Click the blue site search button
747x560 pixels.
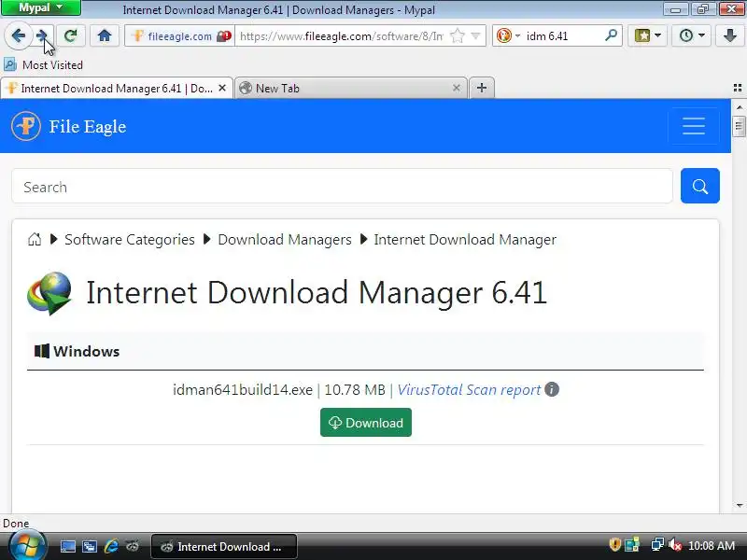(699, 186)
